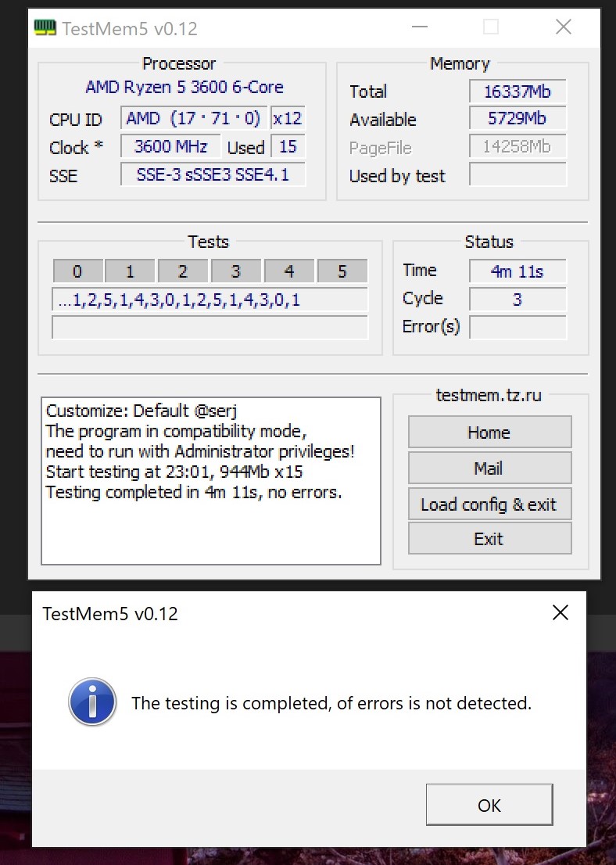
Task: Close the TestMem5 message dialog
Action: coord(560,612)
